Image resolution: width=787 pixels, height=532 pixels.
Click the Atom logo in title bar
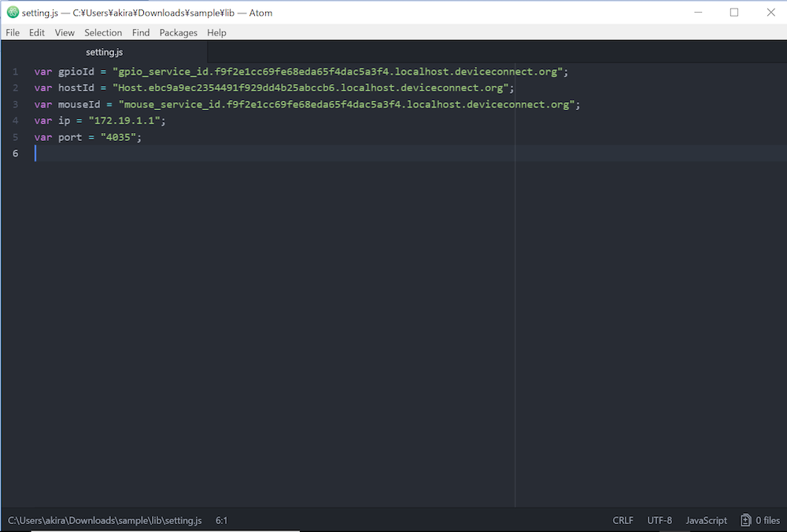click(x=13, y=13)
